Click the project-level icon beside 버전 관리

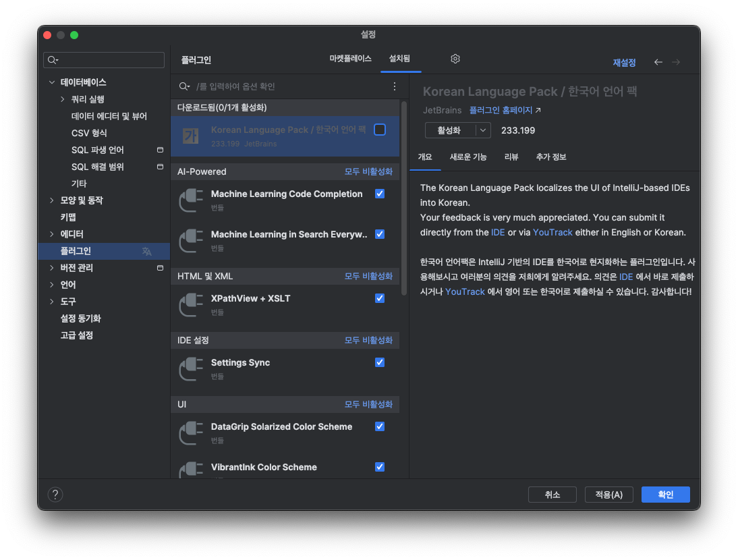[x=160, y=268]
